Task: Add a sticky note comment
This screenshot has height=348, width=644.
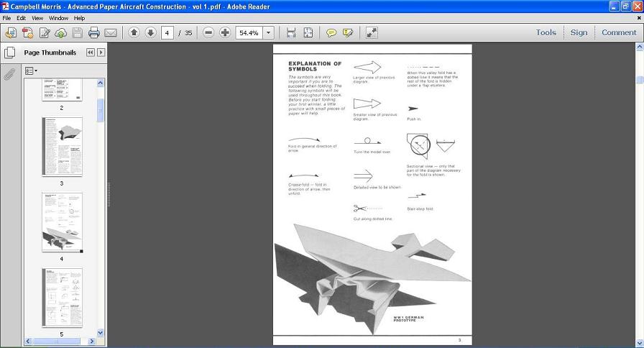Action: (331, 32)
